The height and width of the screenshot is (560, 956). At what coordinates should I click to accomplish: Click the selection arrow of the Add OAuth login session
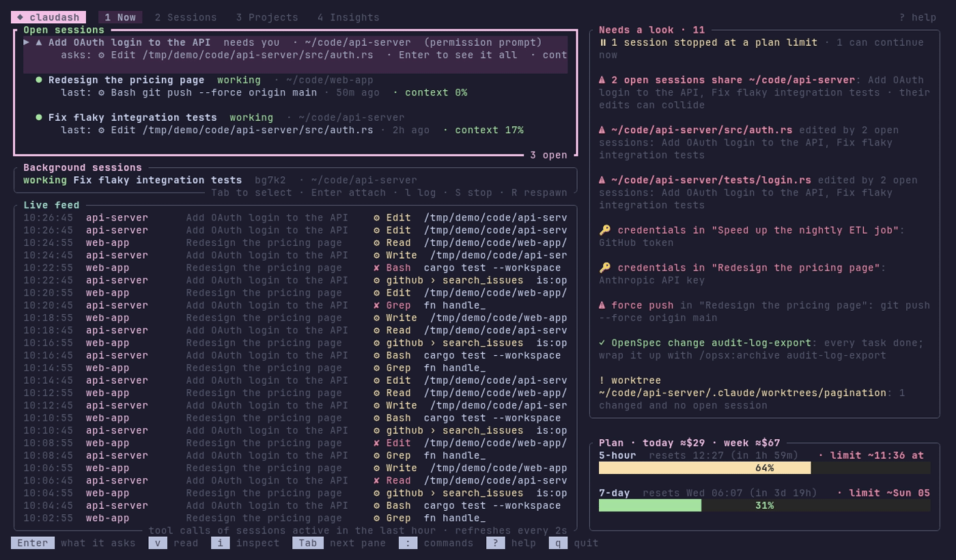[27, 42]
